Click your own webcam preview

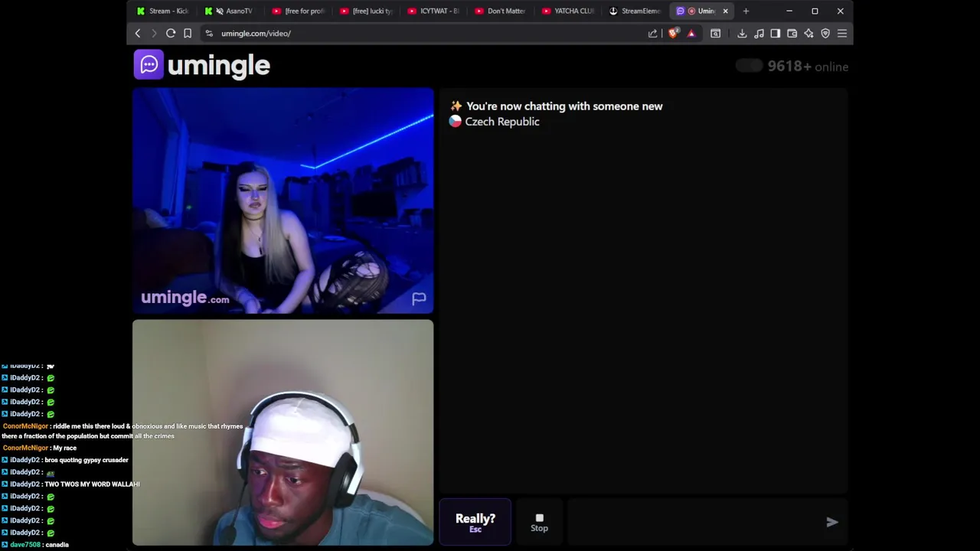pyautogui.click(x=283, y=432)
